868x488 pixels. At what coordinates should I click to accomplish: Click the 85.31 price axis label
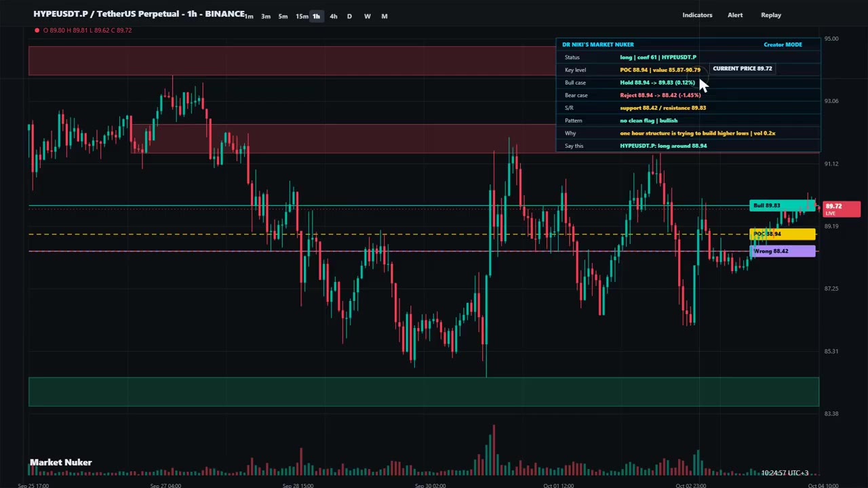[x=831, y=351]
